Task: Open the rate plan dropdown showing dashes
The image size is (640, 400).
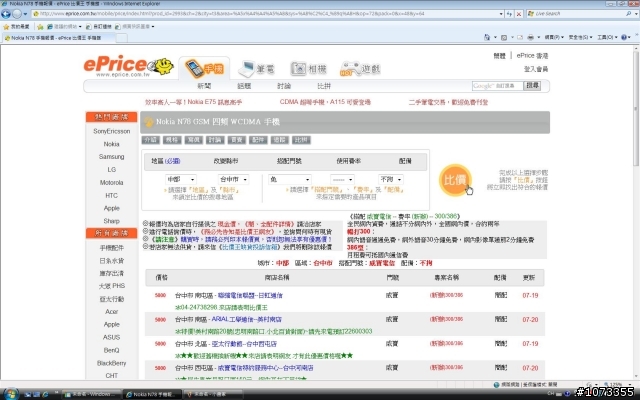Action: click(342, 179)
